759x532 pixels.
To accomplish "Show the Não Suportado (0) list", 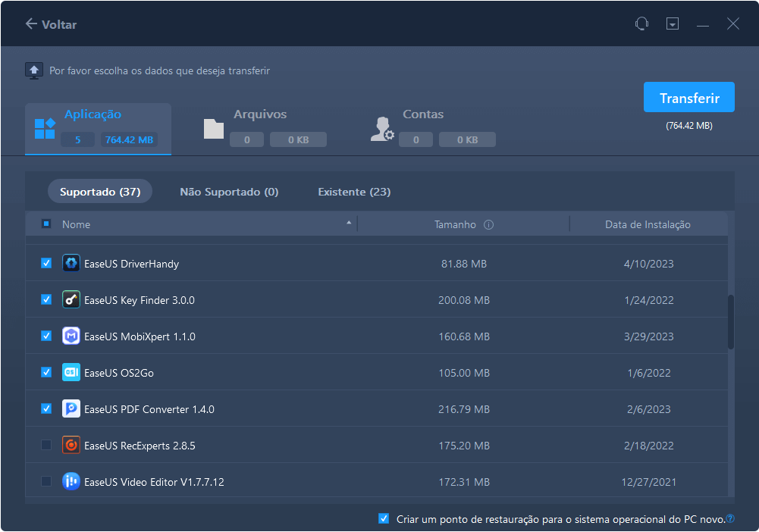I will tap(229, 192).
